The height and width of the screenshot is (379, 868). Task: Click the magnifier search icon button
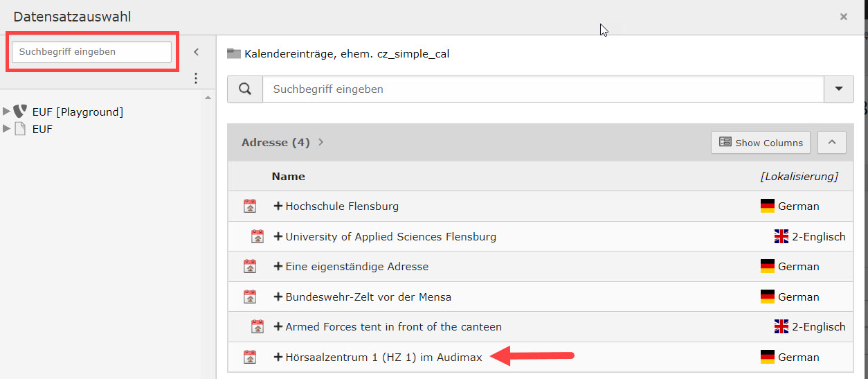[245, 89]
